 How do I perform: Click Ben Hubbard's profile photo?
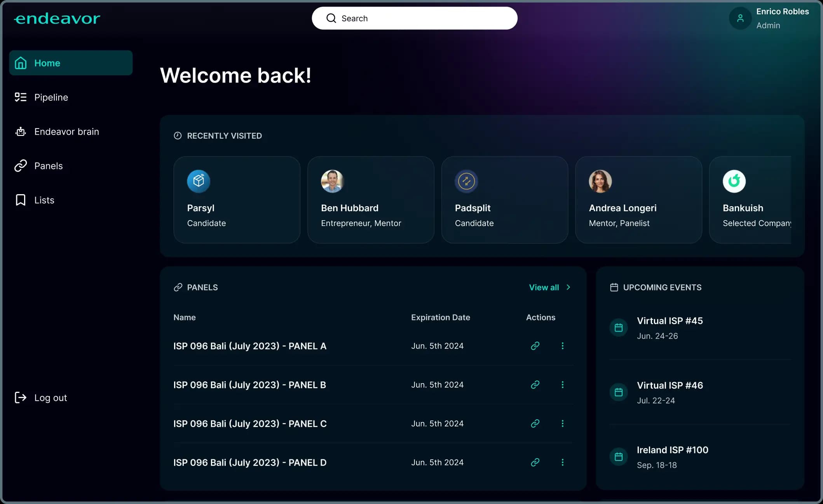tap(332, 181)
